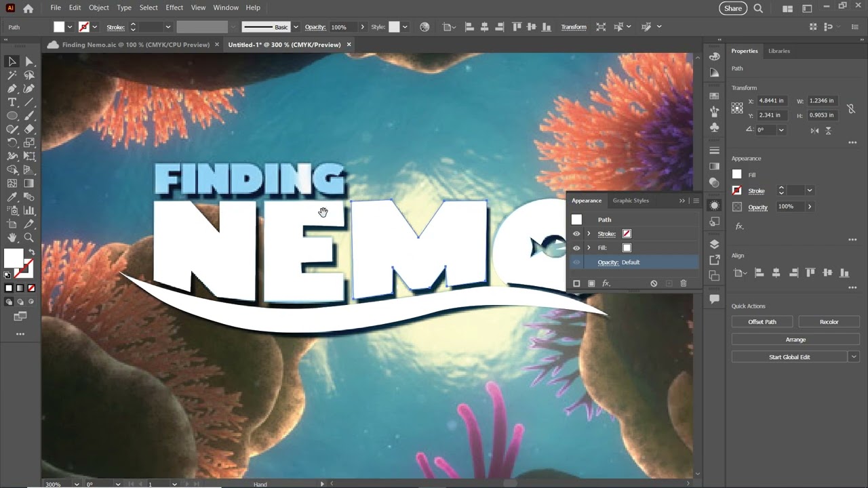
Task: Toggle constrain width and height proportions
Action: (851, 108)
